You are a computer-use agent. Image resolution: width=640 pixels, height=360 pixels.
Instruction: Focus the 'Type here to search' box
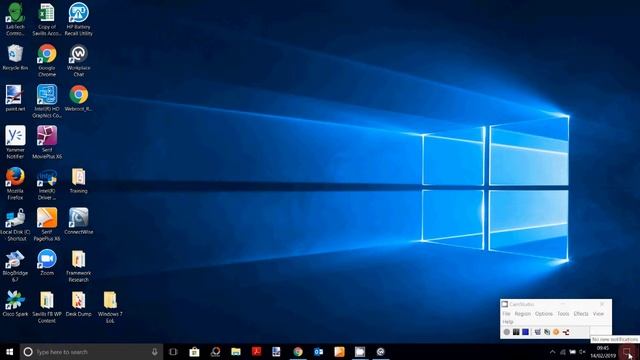click(91, 352)
